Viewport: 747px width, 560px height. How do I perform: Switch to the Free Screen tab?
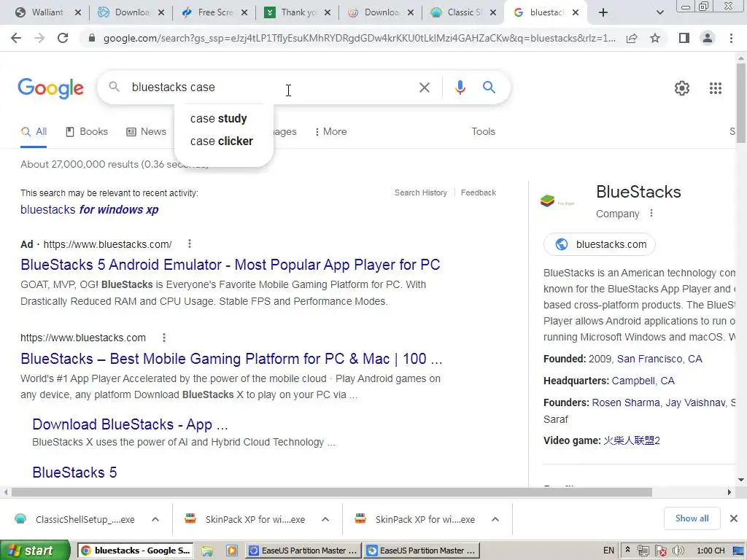pyautogui.click(x=215, y=12)
